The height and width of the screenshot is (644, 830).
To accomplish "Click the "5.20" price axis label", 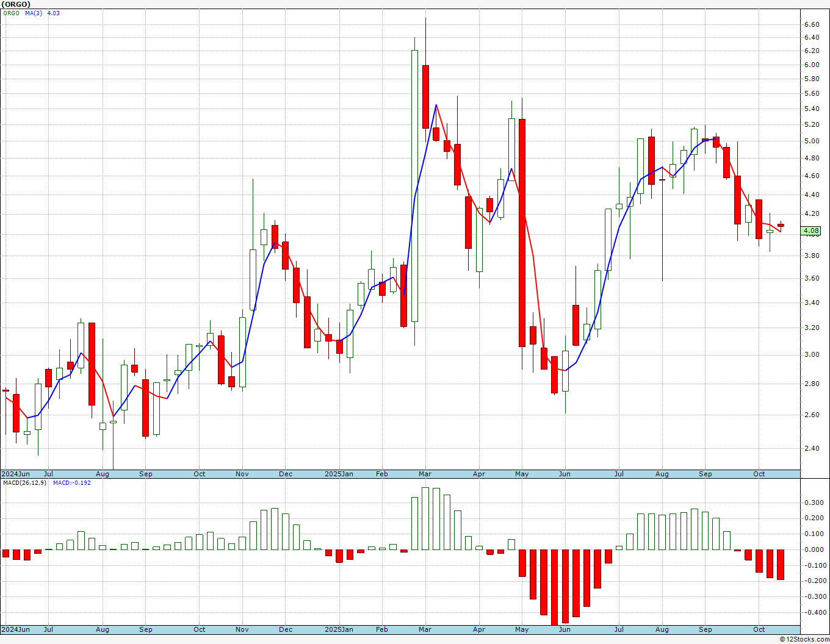I will (x=812, y=124).
